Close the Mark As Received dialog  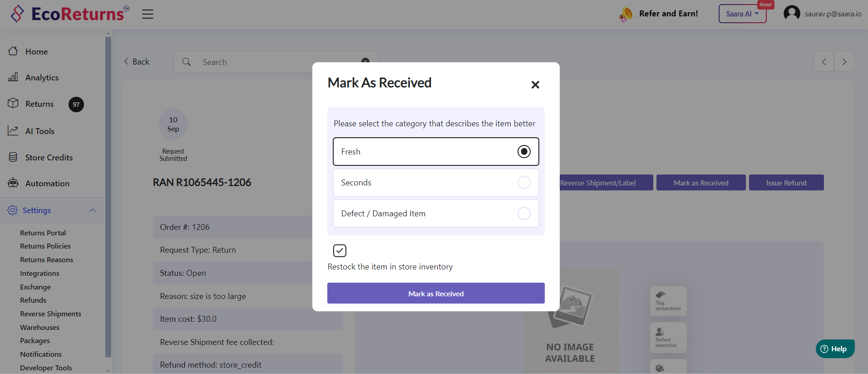535,85
